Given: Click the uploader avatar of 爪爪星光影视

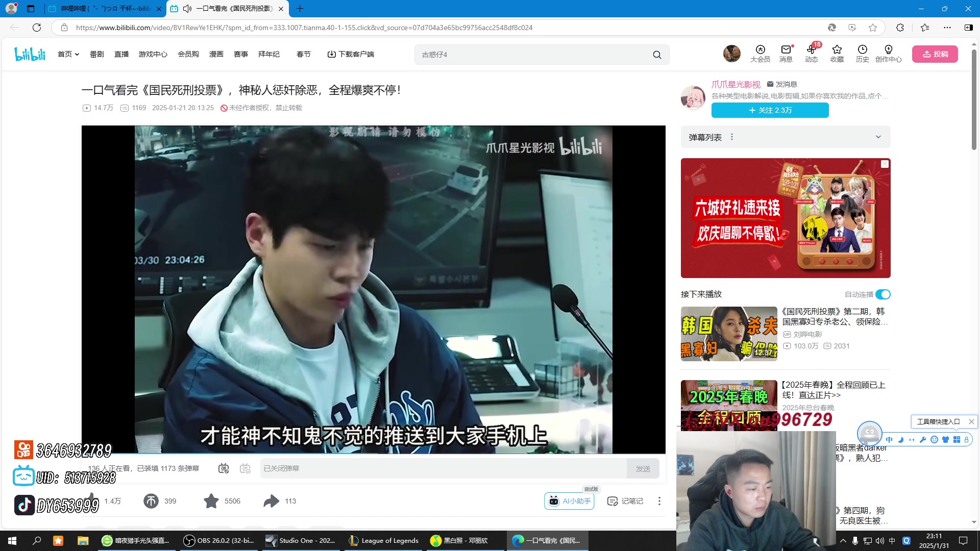Looking at the screenshot, I should [693, 97].
